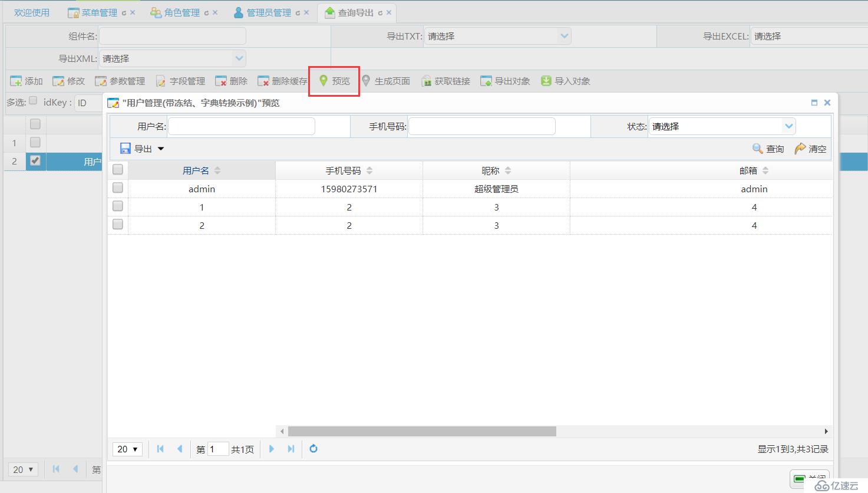Maximize the preview dialog
Viewport: 868px width, 493px height.
tap(814, 103)
